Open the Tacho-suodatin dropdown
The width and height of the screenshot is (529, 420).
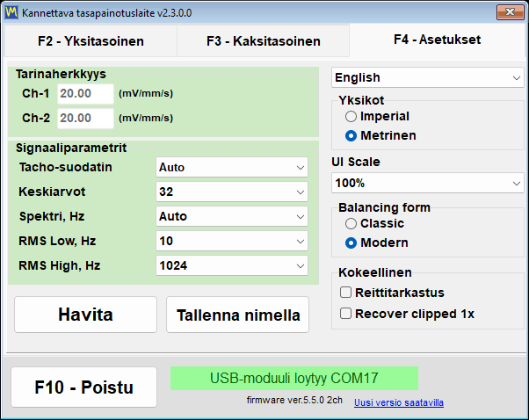232,167
